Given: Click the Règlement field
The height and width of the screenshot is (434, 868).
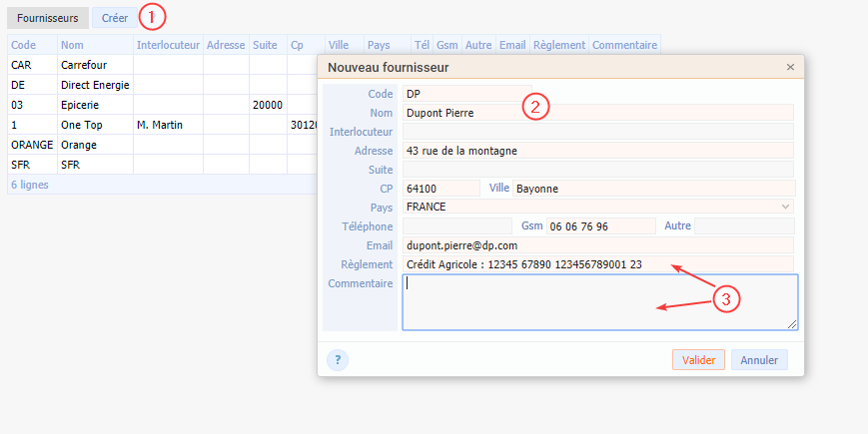Looking at the screenshot, I should (597, 264).
